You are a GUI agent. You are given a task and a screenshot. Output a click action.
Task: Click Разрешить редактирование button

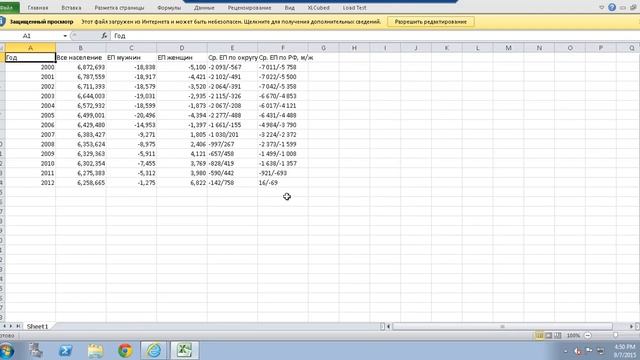[431, 22]
